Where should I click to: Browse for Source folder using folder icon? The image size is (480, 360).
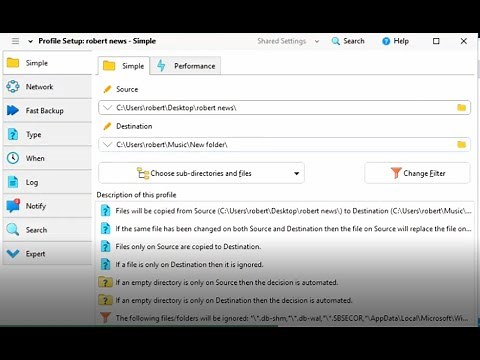click(461, 107)
